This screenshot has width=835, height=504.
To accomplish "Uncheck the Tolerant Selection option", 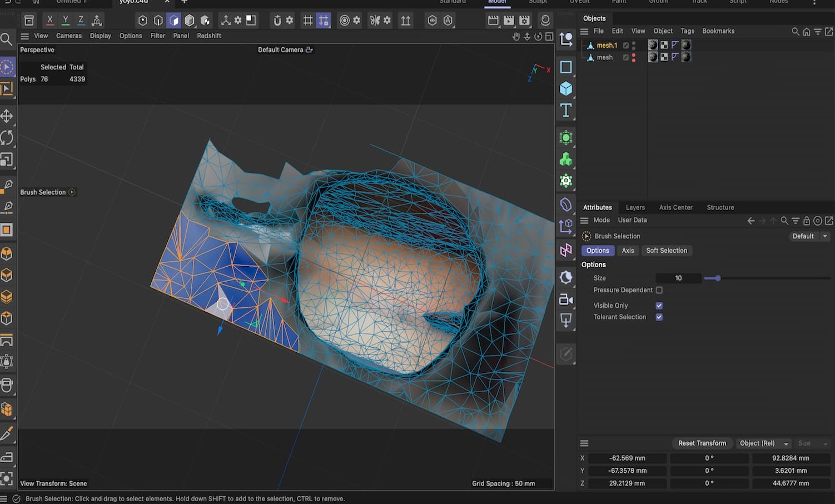I will point(659,317).
